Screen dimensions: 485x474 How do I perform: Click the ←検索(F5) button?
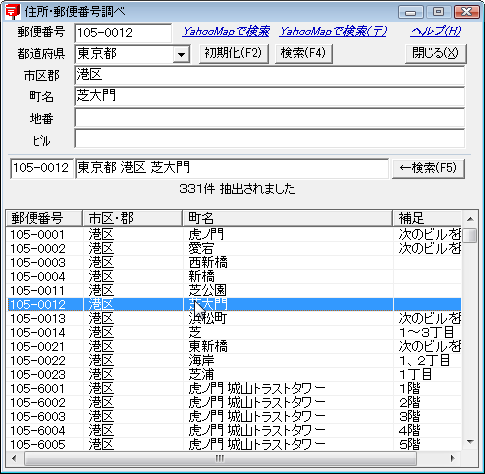point(428,168)
